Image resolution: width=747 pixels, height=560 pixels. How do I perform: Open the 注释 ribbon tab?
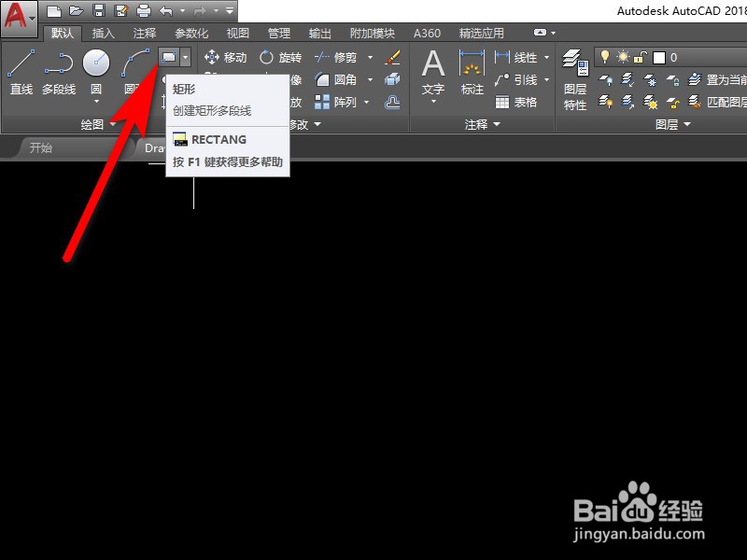[x=145, y=33]
